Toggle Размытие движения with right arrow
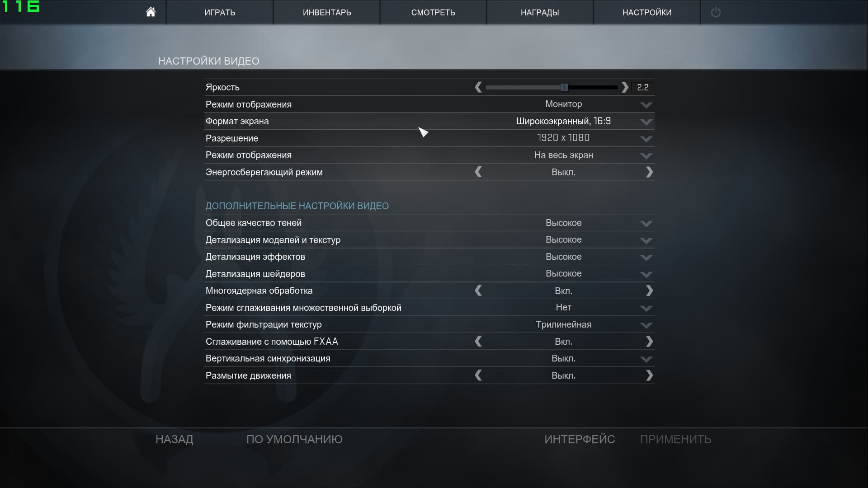 [649, 375]
